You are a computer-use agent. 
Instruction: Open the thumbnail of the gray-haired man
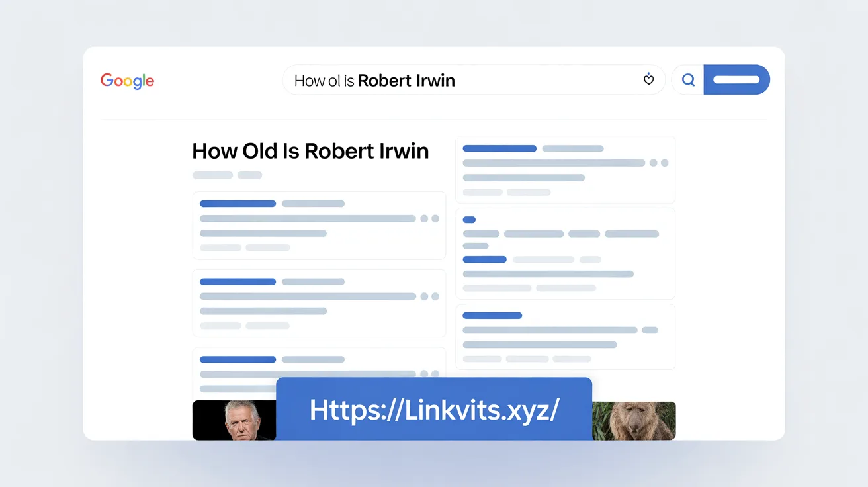point(234,420)
